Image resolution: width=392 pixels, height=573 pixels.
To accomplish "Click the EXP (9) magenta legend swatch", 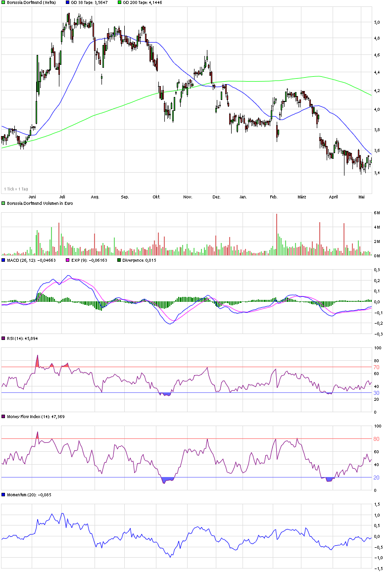I will click(68, 260).
